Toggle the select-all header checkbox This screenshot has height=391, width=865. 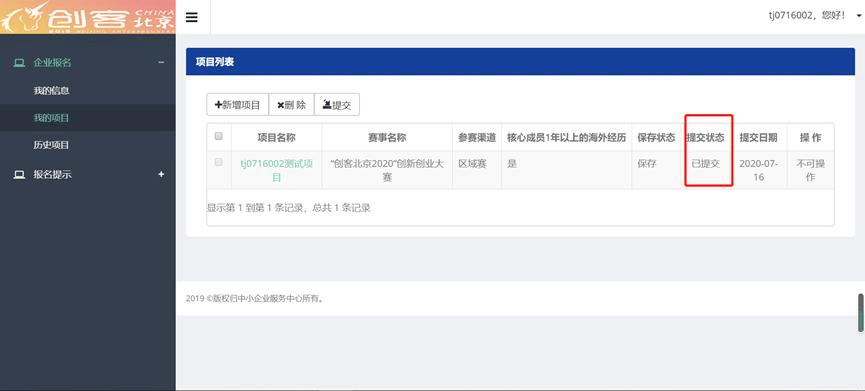pos(218,136)
